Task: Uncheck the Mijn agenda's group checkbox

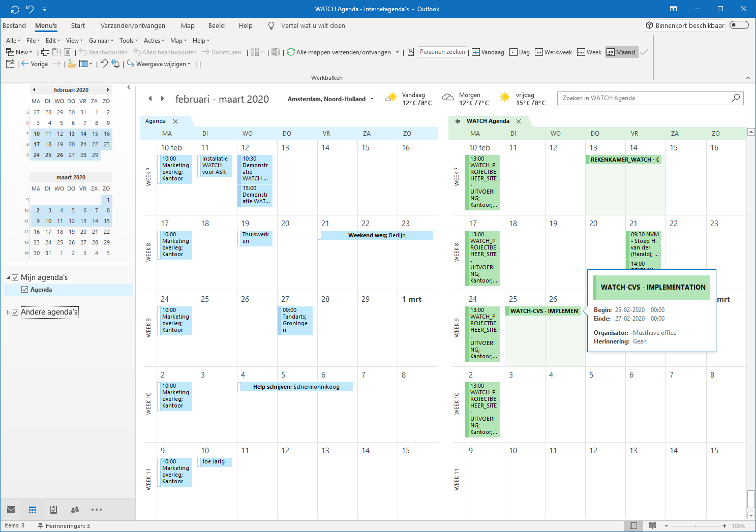Action: pyautogui.click(x=15, y=277)
